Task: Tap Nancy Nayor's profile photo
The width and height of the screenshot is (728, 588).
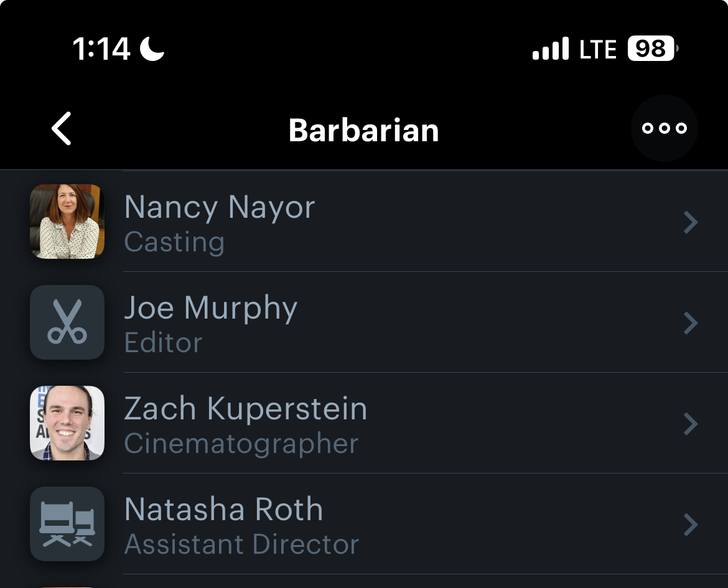Action: click(67, 222)
